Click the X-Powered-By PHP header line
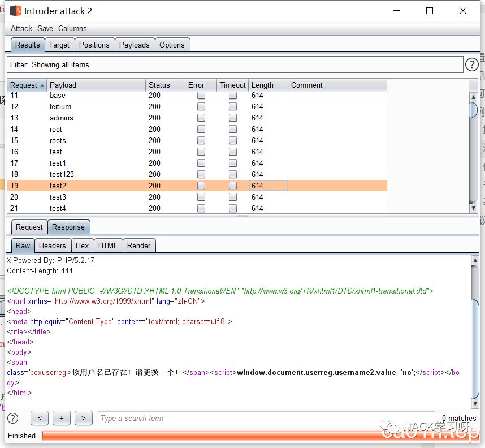 pos(50,261)
